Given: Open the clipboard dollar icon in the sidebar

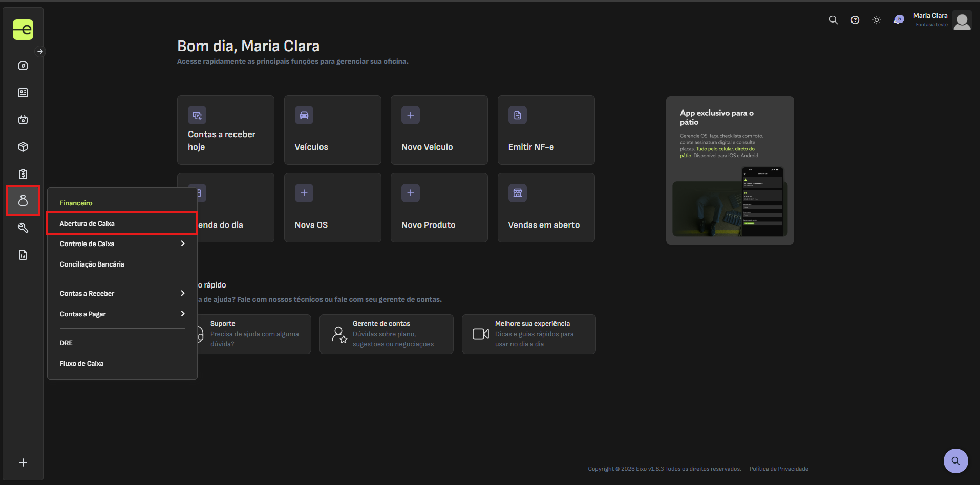Looking at the screenshot, I should pyautogui.click(x=23, y=174).
